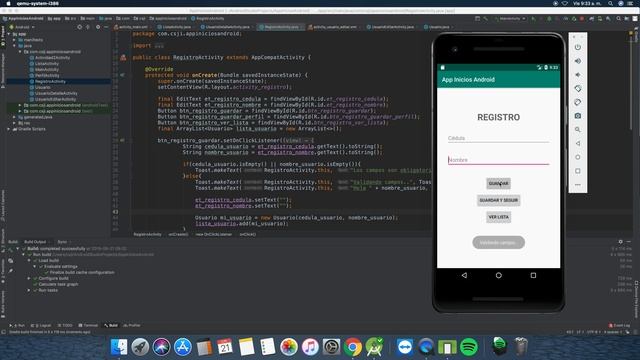Viewport: 640px width, 360px height.
Task: Click the red Stop icon in toolbar
Action: [x=582, y=18]
